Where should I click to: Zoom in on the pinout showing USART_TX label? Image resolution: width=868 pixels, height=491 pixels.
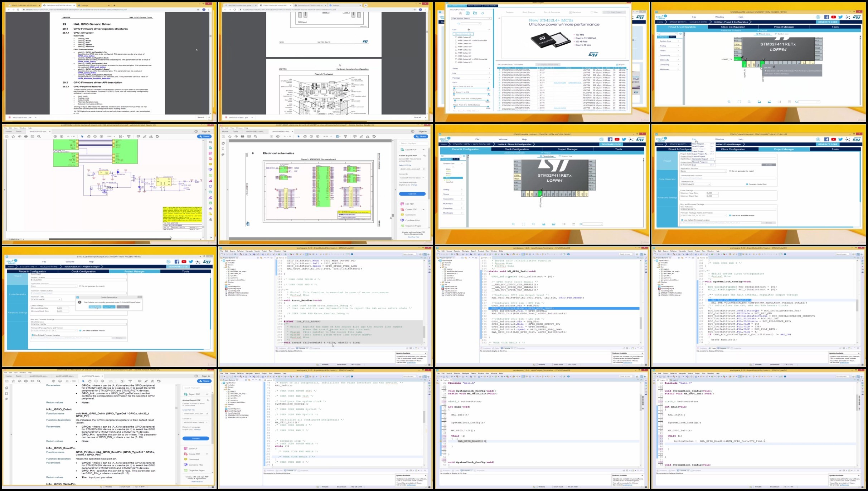click(x=729, y=102)
